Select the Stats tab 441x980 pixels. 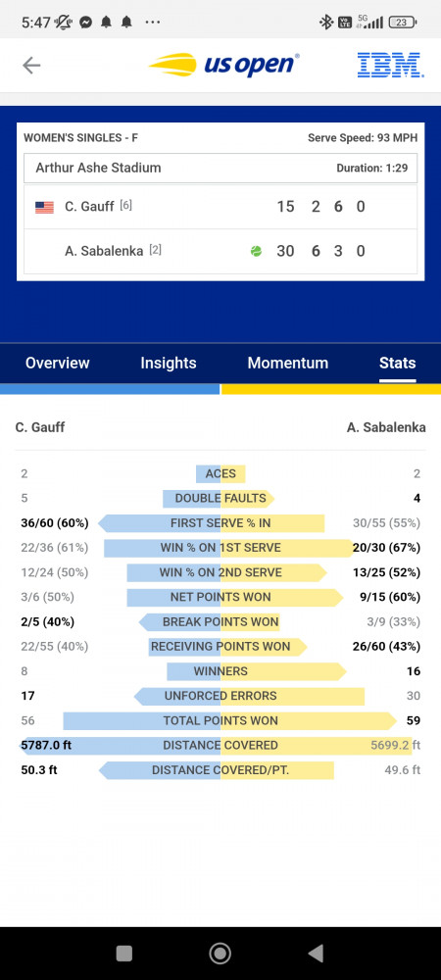pyautogui.click(x=397, y=364)
